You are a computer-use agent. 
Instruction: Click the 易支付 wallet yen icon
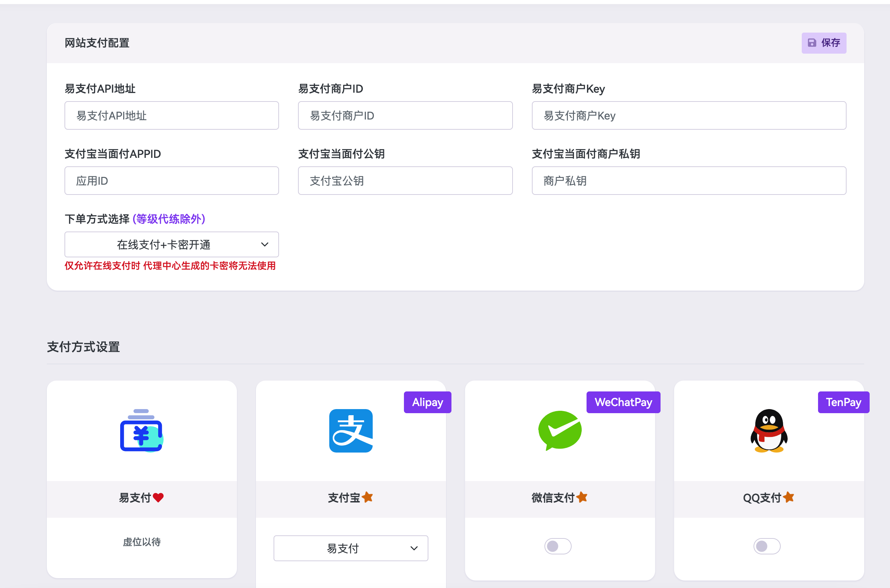click(142, 430)
